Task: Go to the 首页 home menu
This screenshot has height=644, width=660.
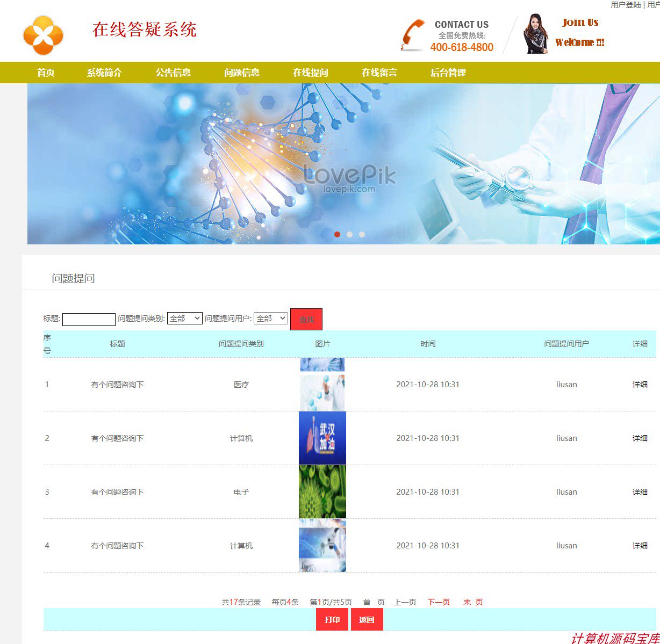Action: 46,73
